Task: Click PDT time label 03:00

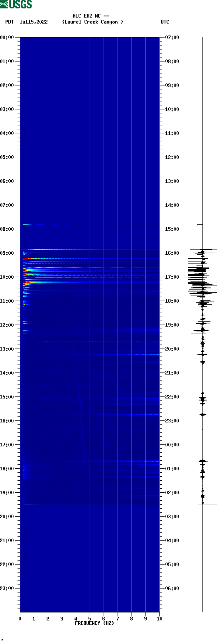Action: pyautogui.click(x=7, y=109)
